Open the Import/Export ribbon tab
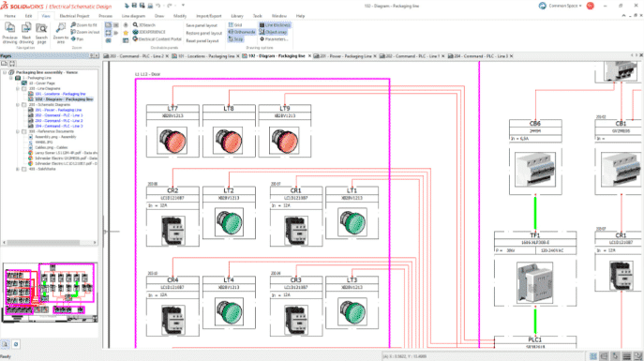Image resolution: width=644 pixels, height=361 pixels. click(209, 16)
